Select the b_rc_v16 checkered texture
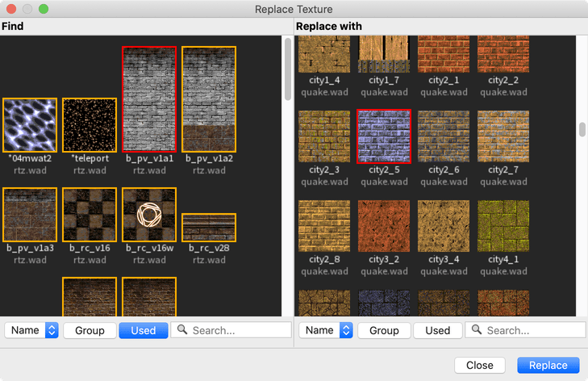This screenshot has width=588, height=381. tap(90, 215)
